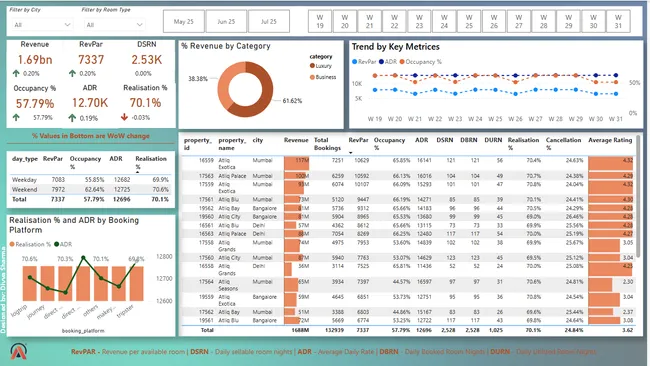Click the ADR legend marker in platform chart
This screenshot has height=366, width=650.
pyautogui.click(x=56, y=244)
